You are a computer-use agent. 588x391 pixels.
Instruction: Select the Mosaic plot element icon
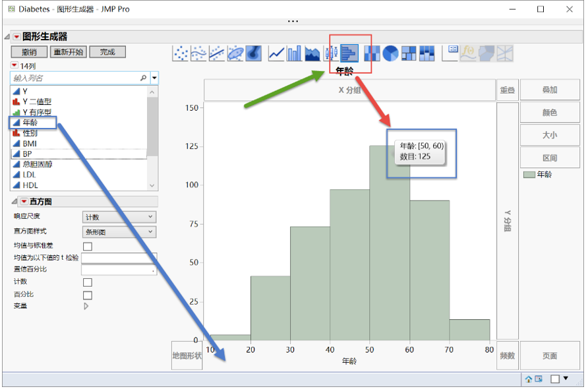point(427,53)
